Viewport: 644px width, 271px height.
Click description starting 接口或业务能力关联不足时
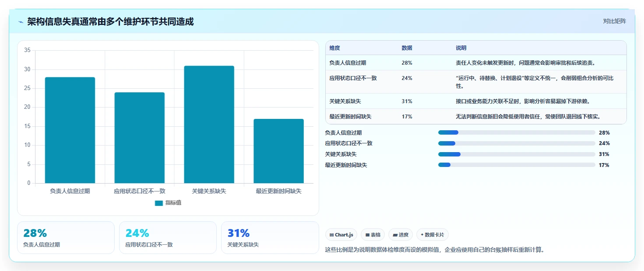(x=523, y=101)
